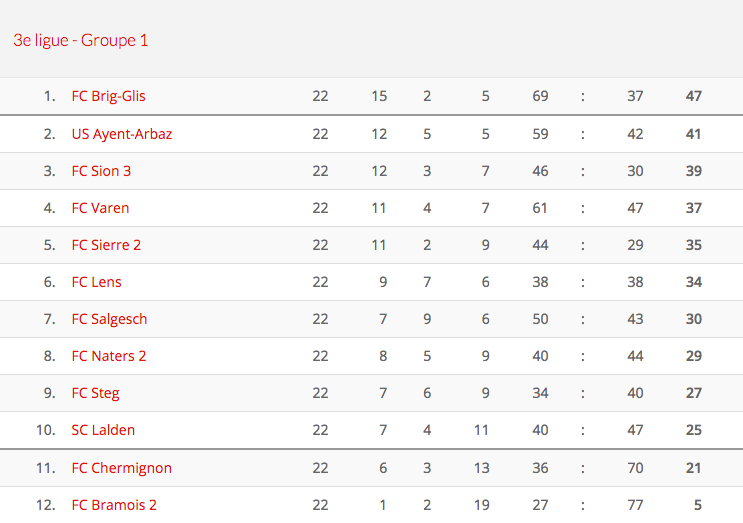Click FC Bramois 2 losses value 19
Image resolution: width=743 pixels, height=523 pixels.
481,505
